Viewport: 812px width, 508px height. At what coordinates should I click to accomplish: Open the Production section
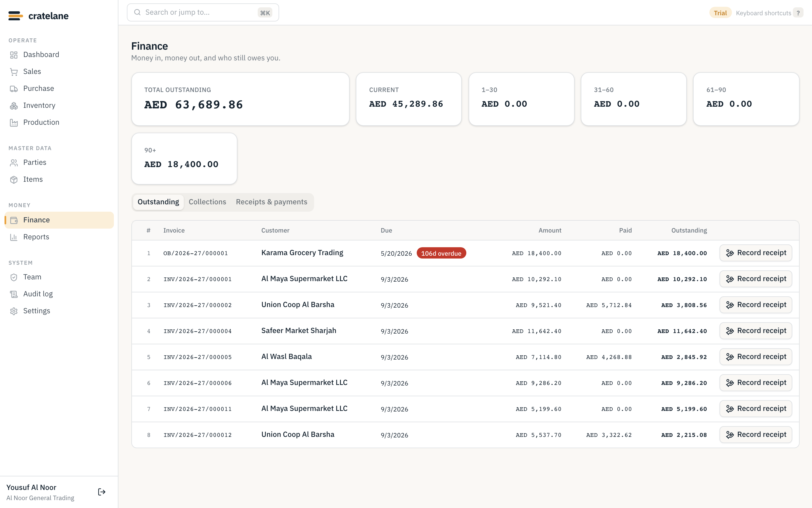[59, 122]
